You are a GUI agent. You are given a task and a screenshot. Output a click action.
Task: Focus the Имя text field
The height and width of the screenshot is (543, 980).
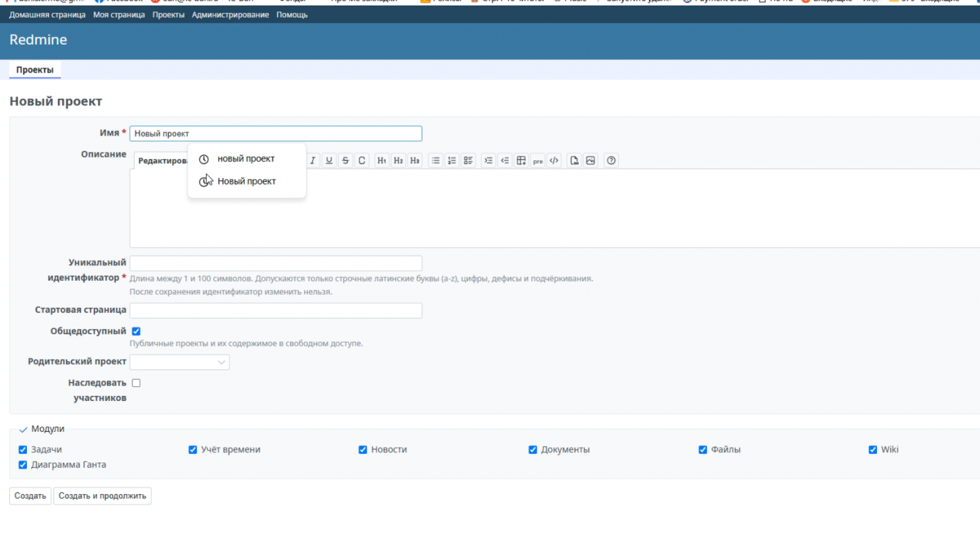pyautogui.click(x=276, y=133)
